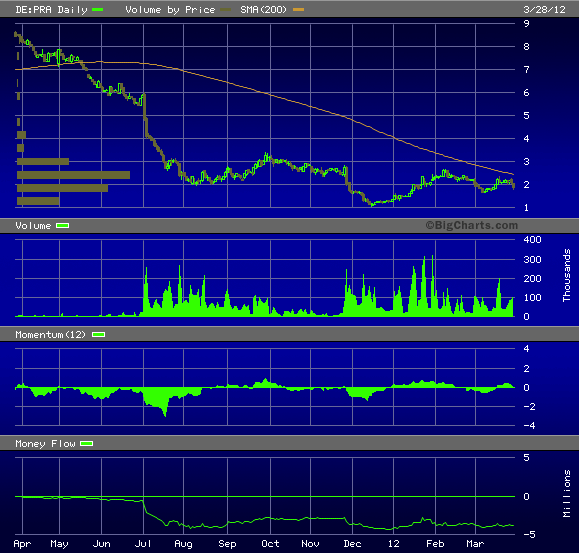Click the 3/28/12 date label
The height and width of the screenshot is (553, 579).
click(x=544, y=10)
